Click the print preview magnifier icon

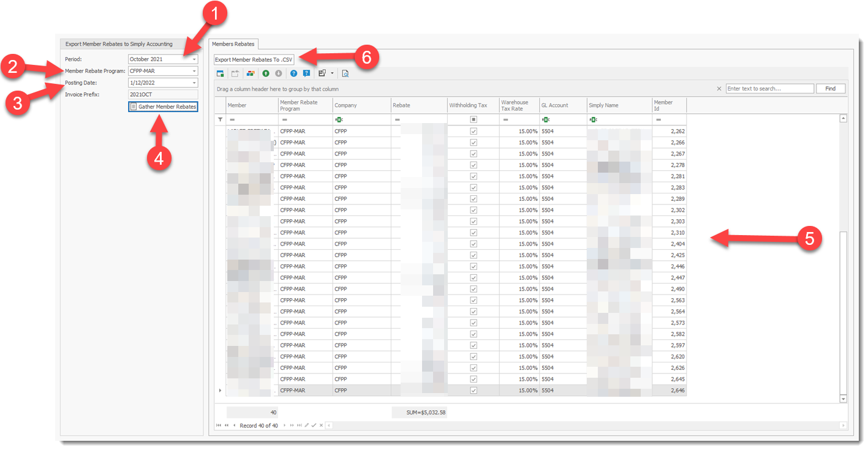(346, 73)
